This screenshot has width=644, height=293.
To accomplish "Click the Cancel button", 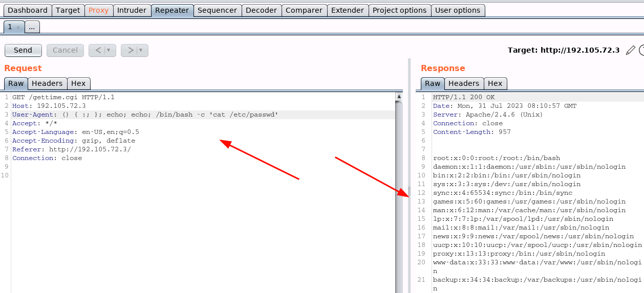I will 65,50.
